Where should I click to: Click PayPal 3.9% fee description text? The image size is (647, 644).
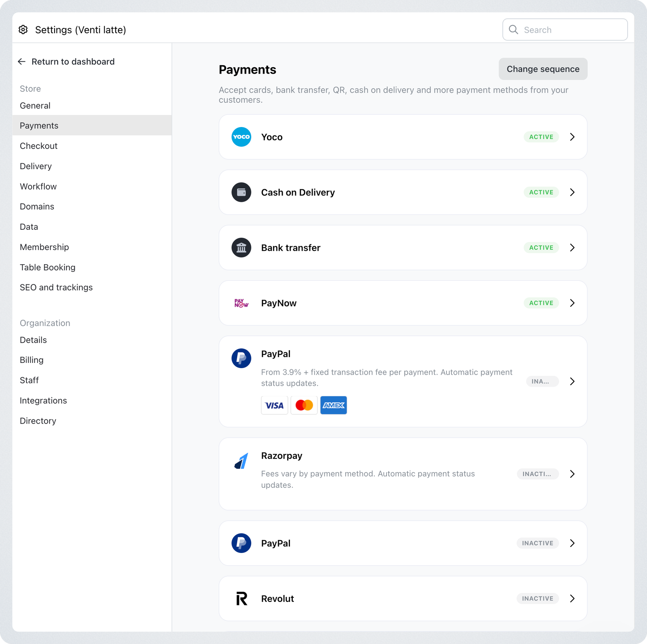coord(387,377)
